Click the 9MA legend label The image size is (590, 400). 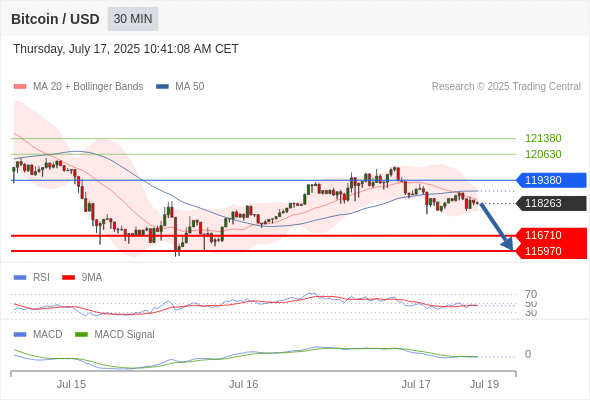(x=92, y=278)
